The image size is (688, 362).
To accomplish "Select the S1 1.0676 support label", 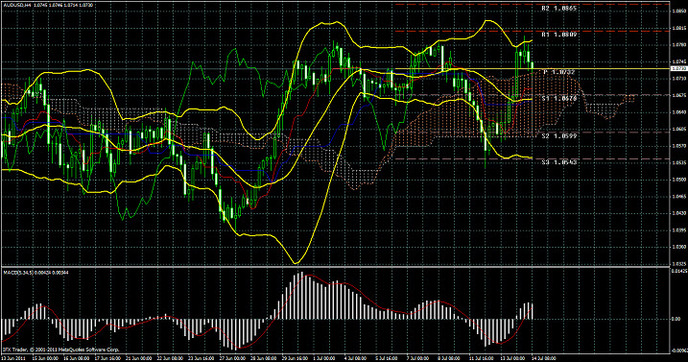I will tap(559, 99).
